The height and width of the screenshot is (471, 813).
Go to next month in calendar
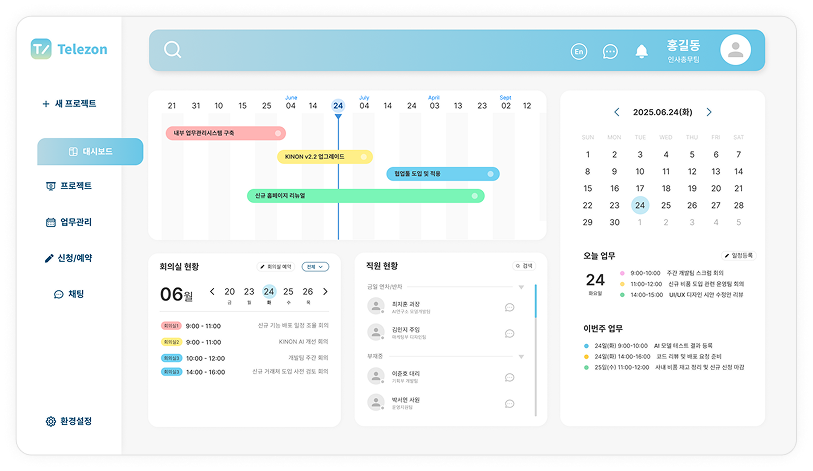[x=709, y=112]
